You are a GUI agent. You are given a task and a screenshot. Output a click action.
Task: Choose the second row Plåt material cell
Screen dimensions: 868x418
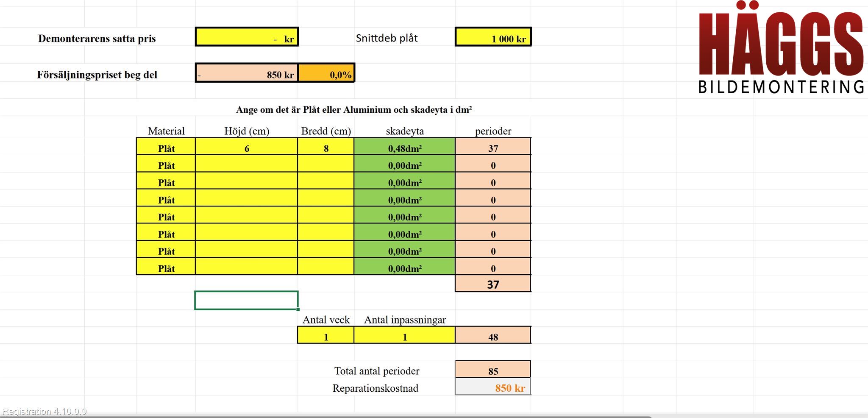click(x=166, y=165)
